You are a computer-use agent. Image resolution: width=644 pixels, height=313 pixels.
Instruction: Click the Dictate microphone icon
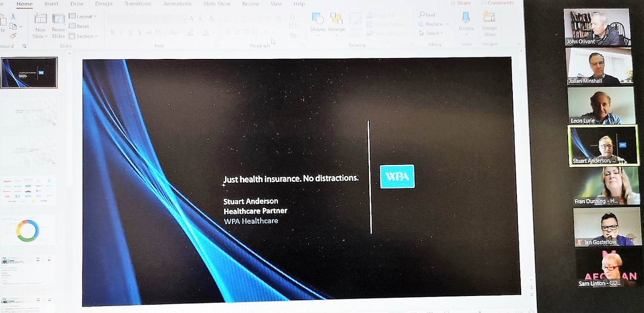[466, 17]
